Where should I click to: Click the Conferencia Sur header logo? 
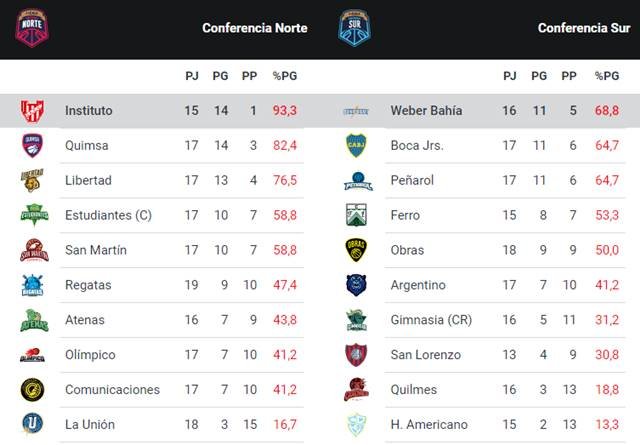(x=354, y=27)
